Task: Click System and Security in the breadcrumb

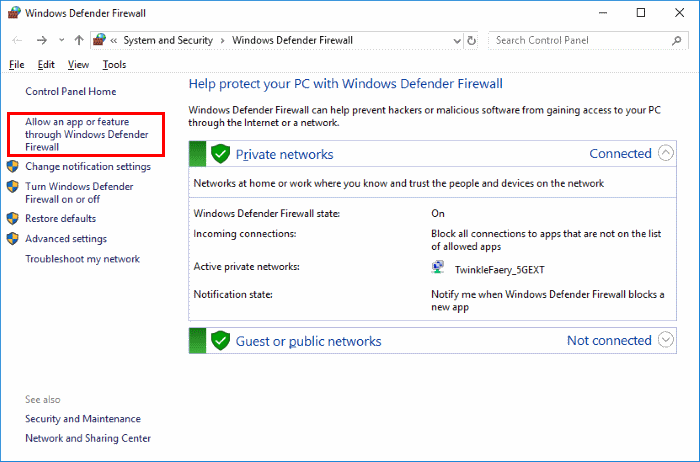Action: (167, 41)
